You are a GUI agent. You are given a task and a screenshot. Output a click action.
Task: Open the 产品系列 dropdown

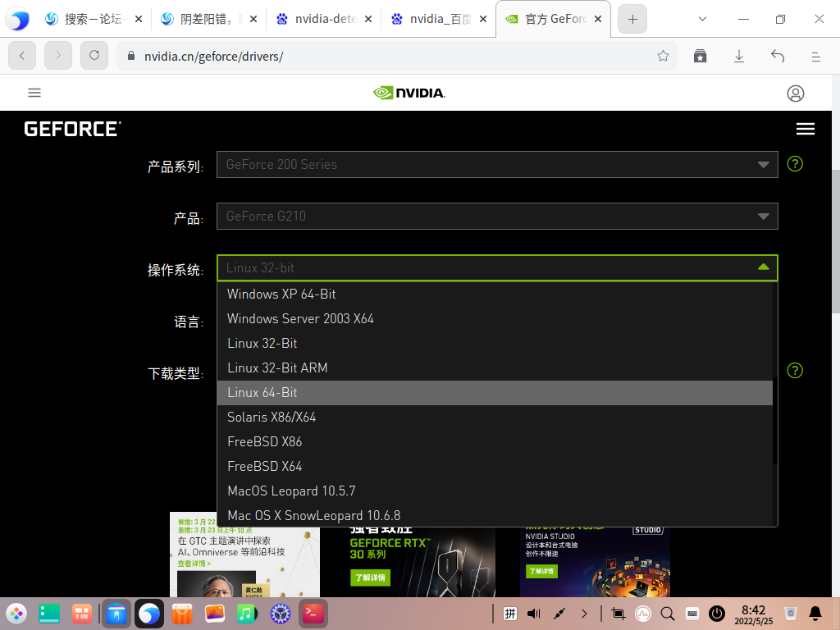[x=496, y=164]
